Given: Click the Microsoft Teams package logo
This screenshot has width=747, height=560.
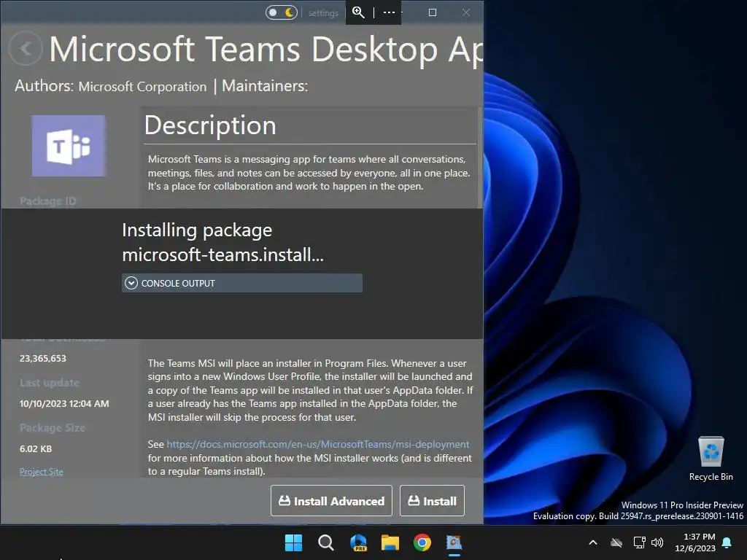Looking at the screenshot, I should coord(69,146).
